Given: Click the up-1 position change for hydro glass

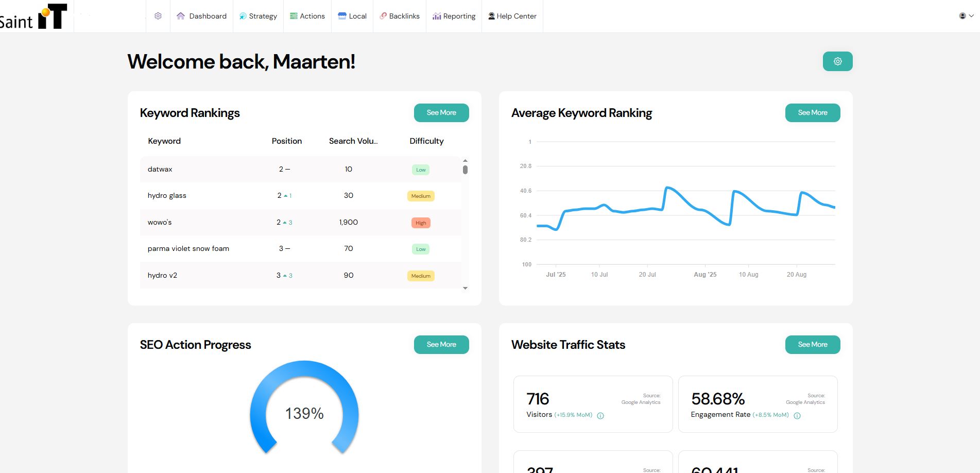Looking at the screenshot, I should 288,196.
